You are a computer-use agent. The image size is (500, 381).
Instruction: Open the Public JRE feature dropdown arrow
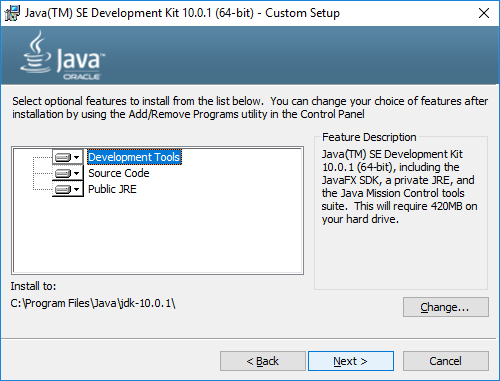[x=77, y=189]
